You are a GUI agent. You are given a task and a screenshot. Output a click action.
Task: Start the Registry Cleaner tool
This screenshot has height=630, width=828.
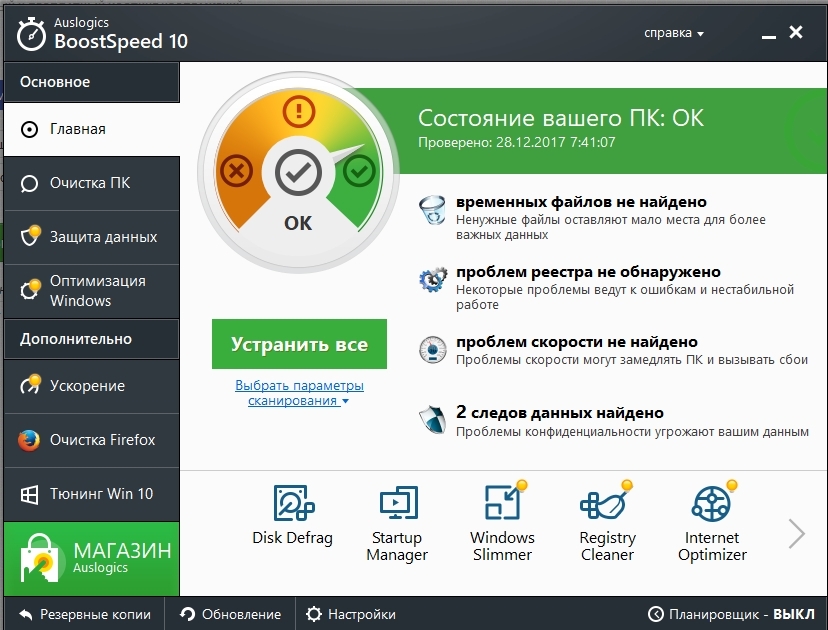coord(607,522)
